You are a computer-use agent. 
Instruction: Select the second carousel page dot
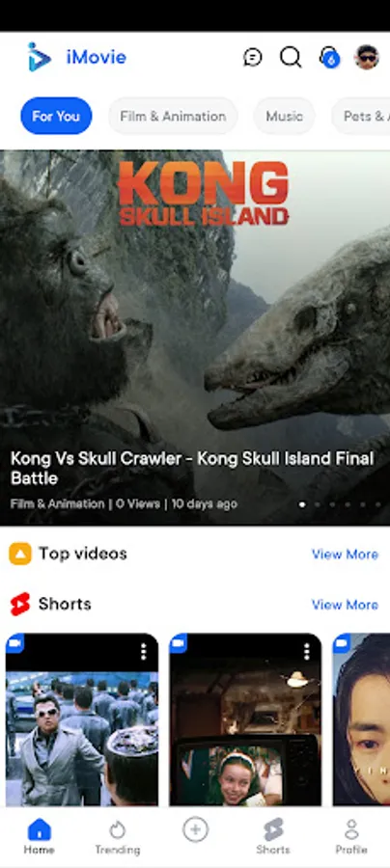(318, 504)
